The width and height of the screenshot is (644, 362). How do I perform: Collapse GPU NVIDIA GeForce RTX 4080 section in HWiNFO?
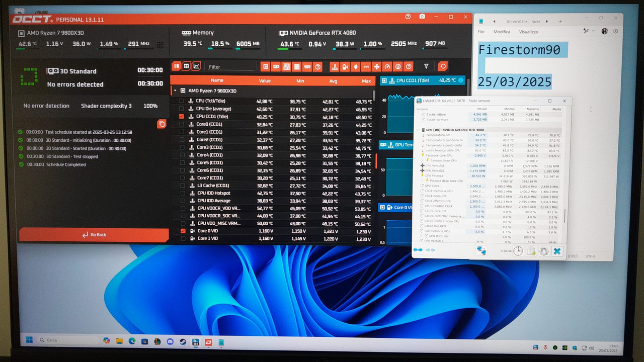pos(418,130)
